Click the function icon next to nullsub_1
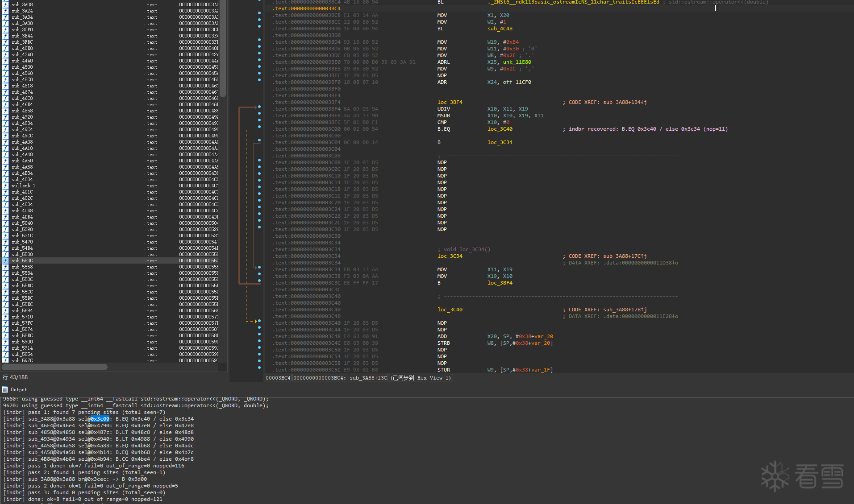This screenshot has width=854, height=504. (x=6, y=186)
